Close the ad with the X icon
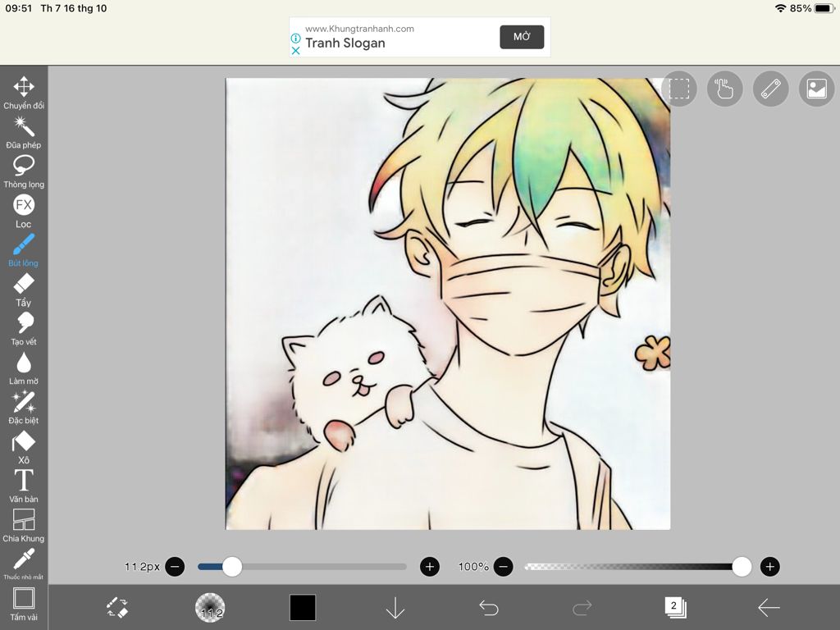The width and height of the screenshot is (840, 630). [x=295, y=50]
